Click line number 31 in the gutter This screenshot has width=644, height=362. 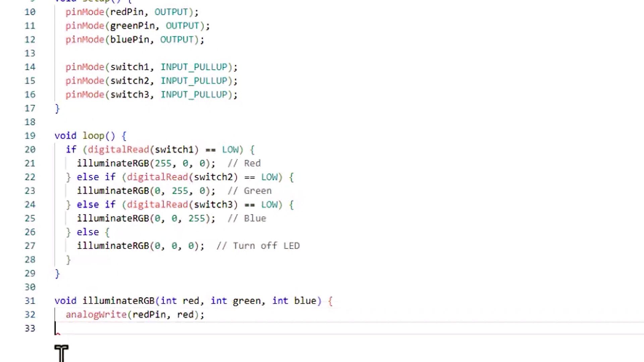click(30, 301)
